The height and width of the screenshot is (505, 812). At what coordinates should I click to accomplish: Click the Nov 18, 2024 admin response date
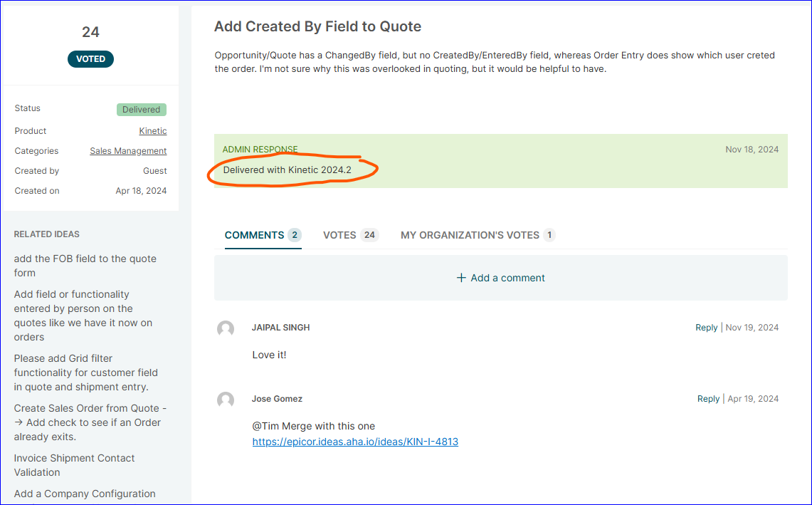tap(752, 150)
